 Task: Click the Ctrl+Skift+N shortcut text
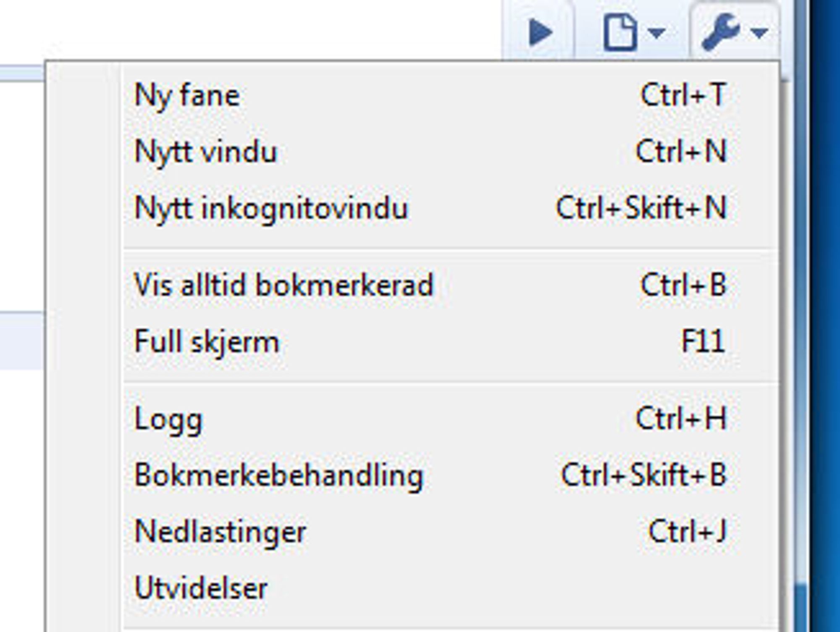point(641,208)
